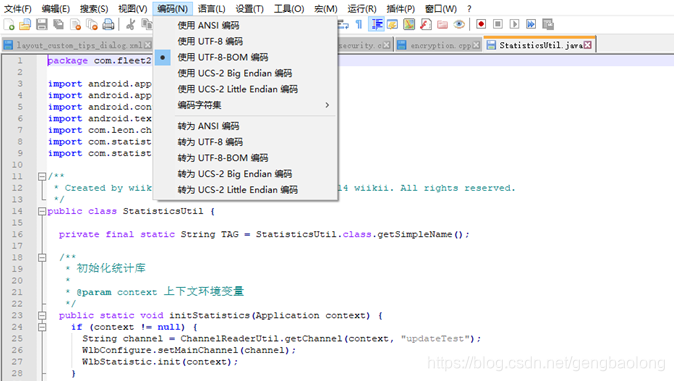Click the Run macro multiple times icon

[x=531, y=25]
